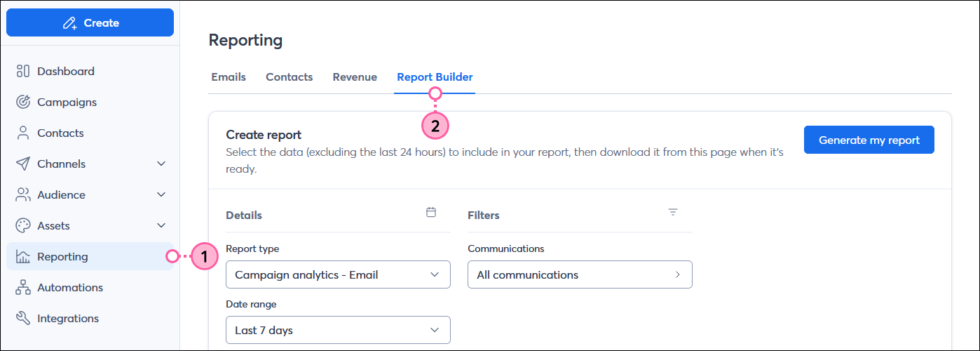Click the Filters section label

tap(484, 216)
